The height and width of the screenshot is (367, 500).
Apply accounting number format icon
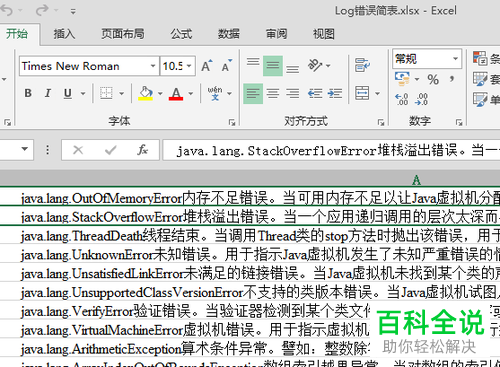point(402,79)
